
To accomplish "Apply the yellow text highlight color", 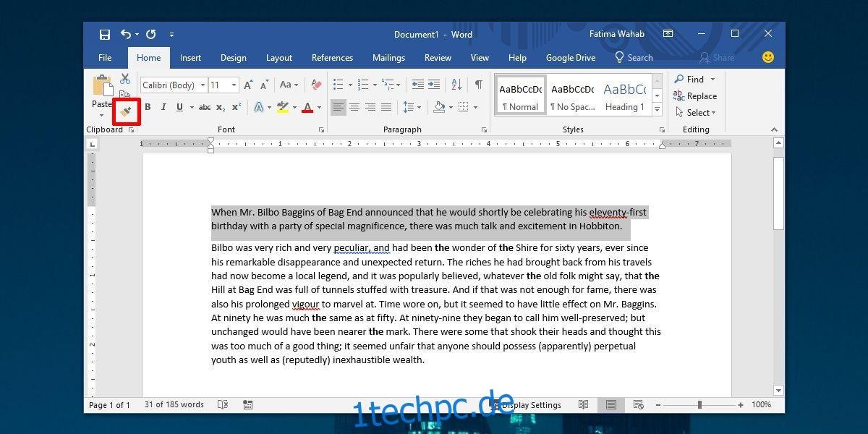I will (283, 107).
